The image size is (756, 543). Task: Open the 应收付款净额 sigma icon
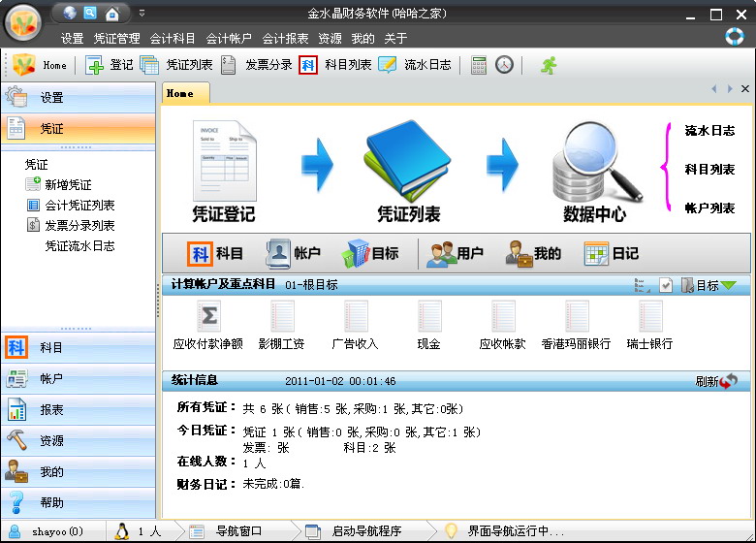[x=208, y=316]
